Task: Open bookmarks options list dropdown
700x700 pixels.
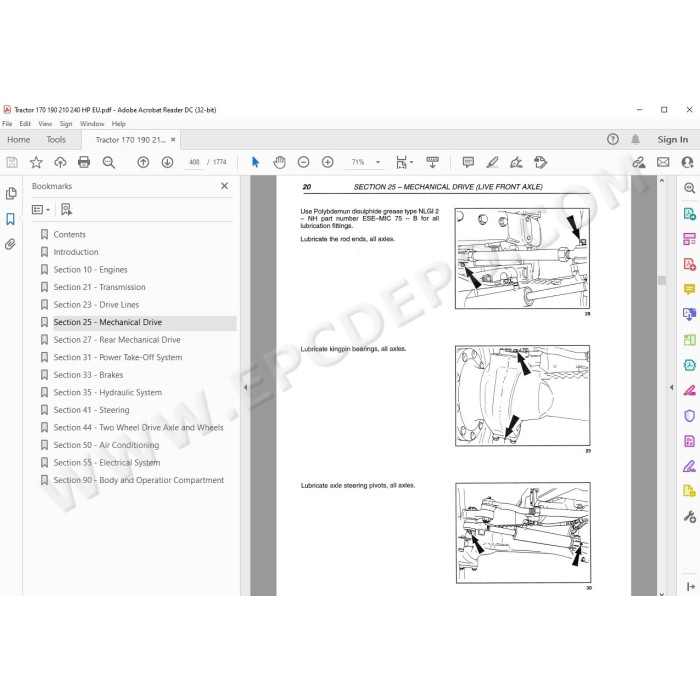Action: point(41,209)
